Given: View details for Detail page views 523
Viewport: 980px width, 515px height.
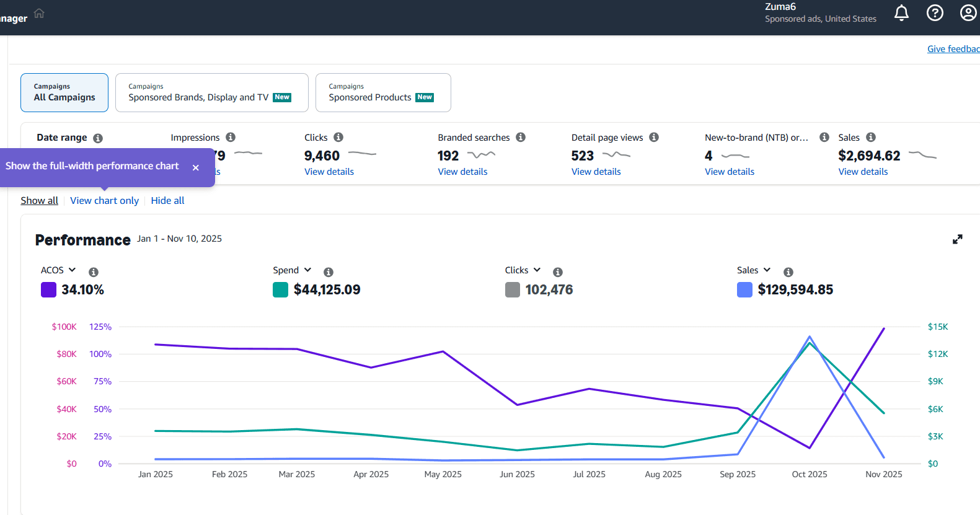Looking at the screenshot, I should tap(596, 172).
